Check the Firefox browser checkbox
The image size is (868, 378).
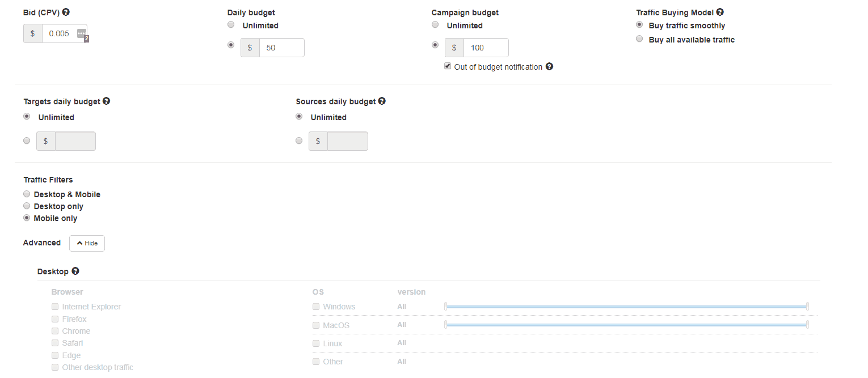point(55,319)
